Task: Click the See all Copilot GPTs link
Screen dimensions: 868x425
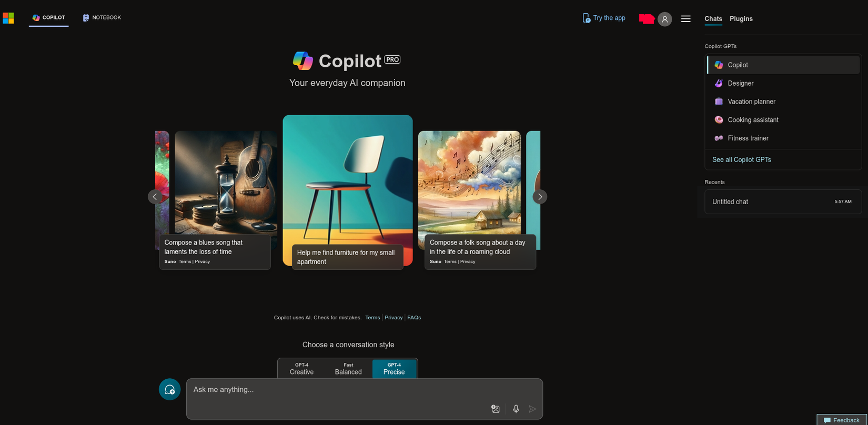Action: pos(742,159)
